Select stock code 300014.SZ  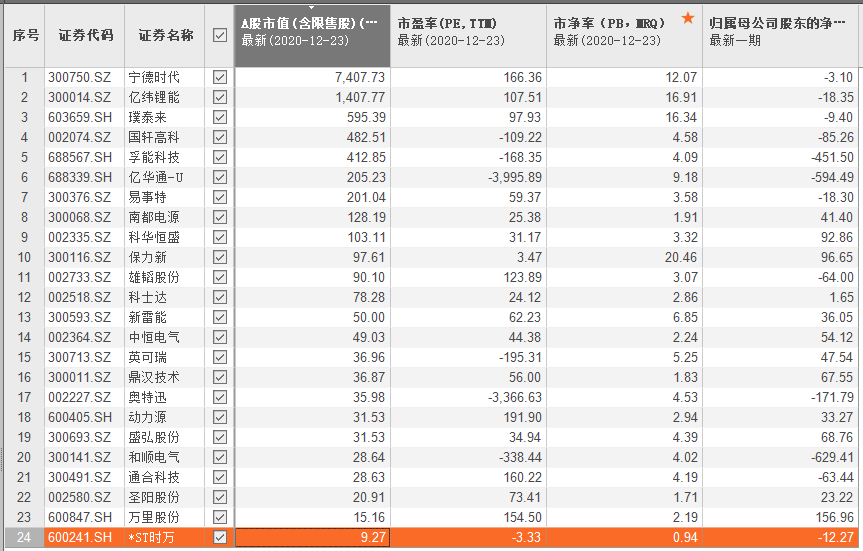[79, 97]
